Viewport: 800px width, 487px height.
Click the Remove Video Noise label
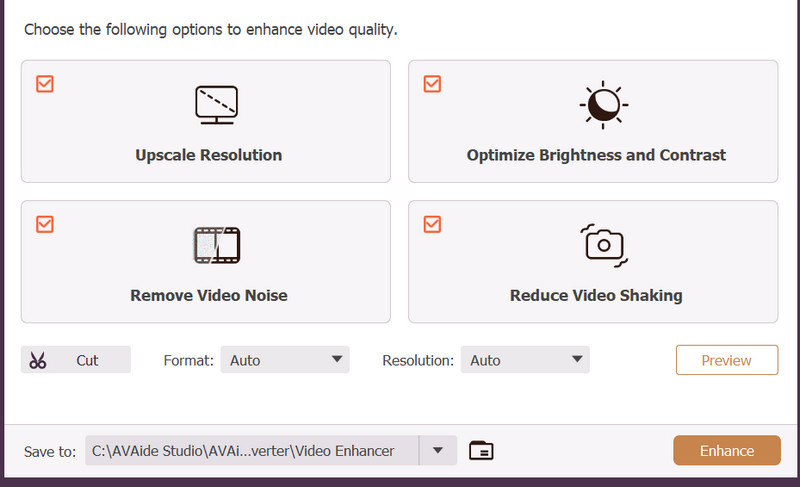coord(209,295)
